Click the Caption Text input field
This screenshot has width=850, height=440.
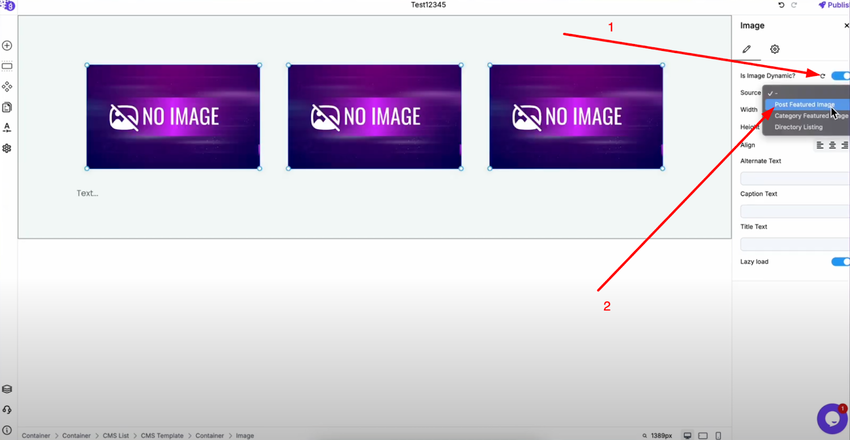tap(795, 211)
